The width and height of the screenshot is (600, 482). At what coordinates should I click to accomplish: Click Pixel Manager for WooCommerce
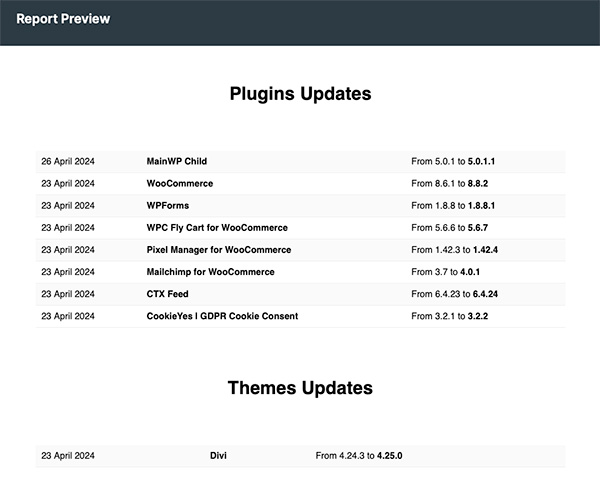[x=219, y=250]
